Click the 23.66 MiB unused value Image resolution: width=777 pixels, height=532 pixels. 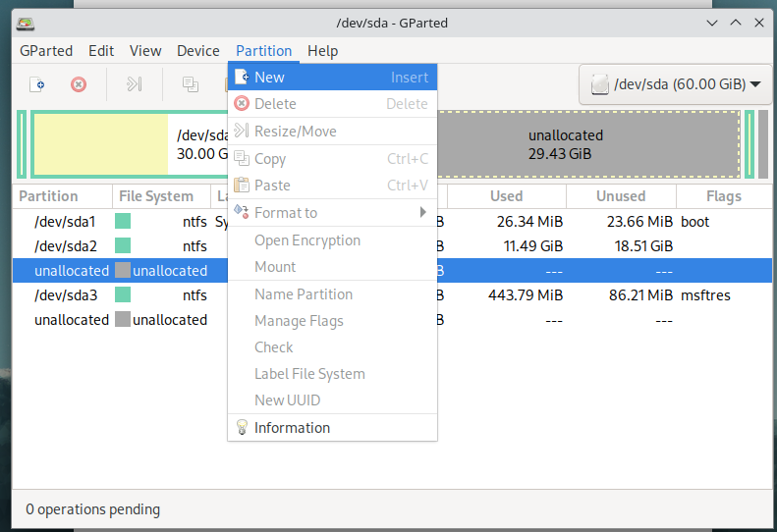pos(639,222)
